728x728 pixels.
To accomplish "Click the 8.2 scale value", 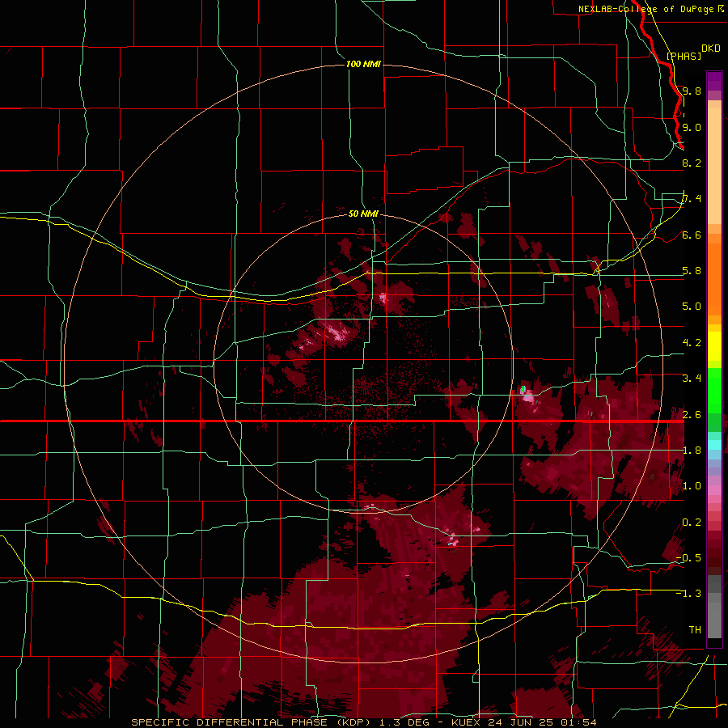I will [692, 163].
